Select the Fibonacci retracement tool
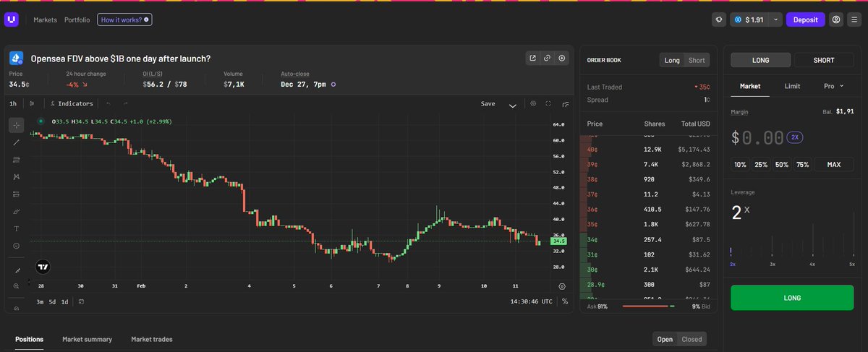This screenshot has width=868, height=352. [x=16, y=160]
